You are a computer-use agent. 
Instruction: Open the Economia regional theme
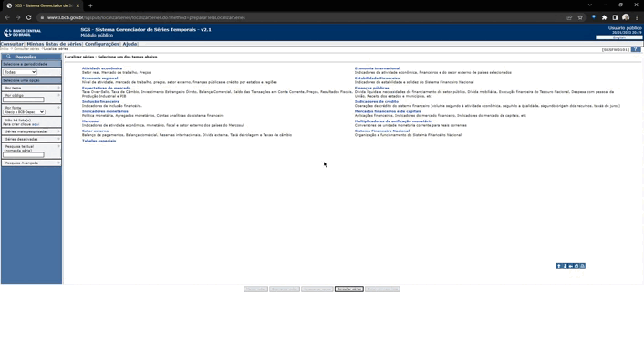99,79
